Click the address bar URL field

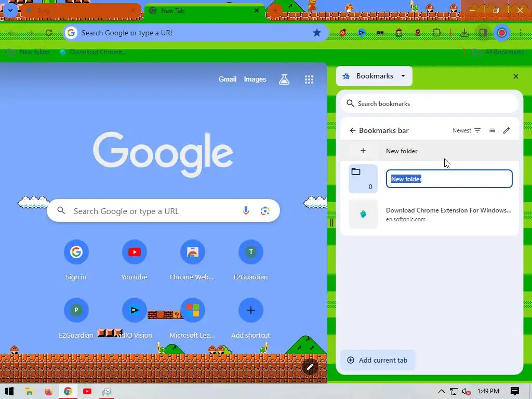click(195, 33)
